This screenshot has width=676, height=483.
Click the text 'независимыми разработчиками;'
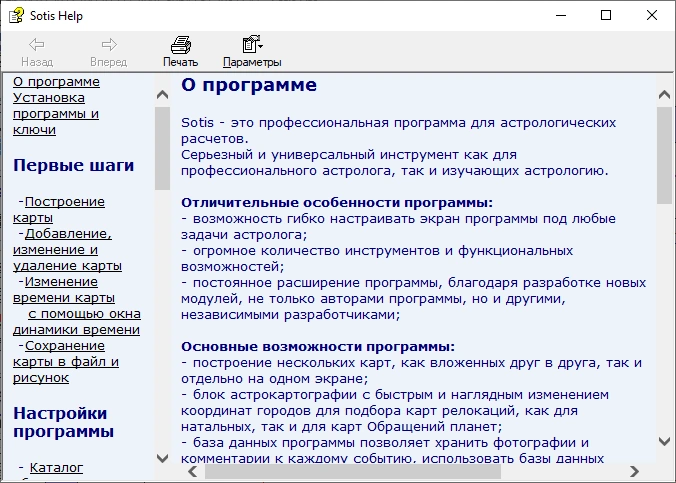pyautogui.click(x=291, y=315)
